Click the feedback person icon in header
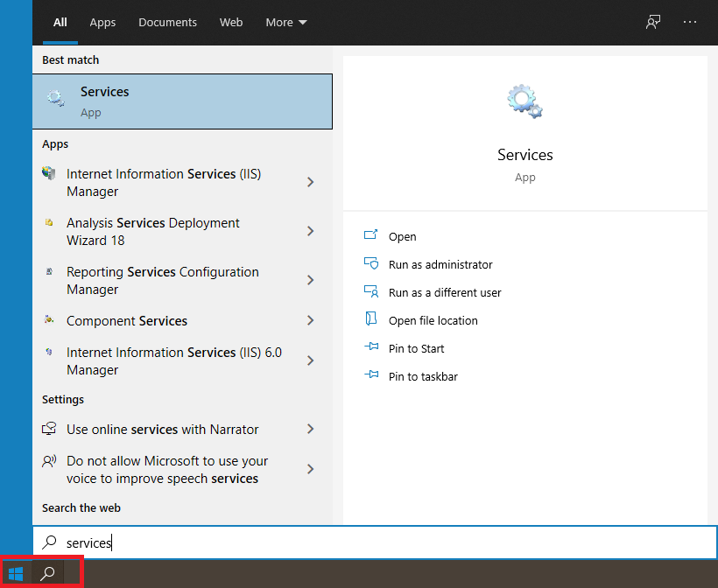This screenshot has width=718, height=588. [653, 22]
